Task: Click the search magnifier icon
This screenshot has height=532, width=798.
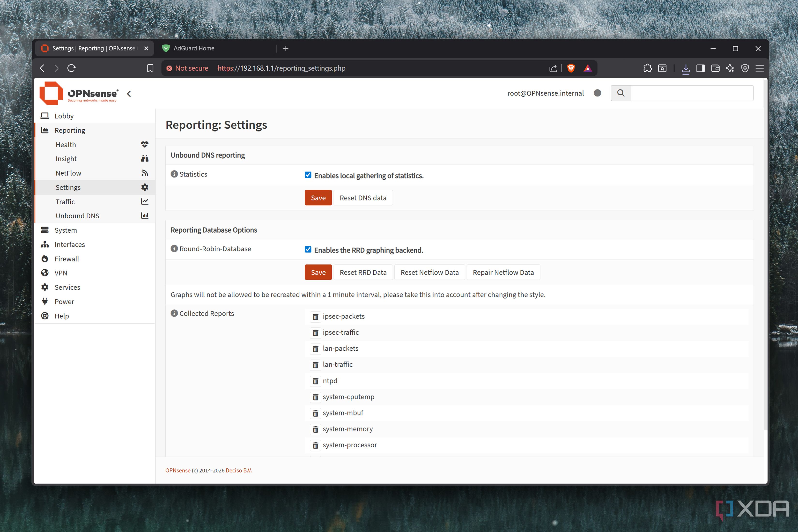Action: [621, 93]
